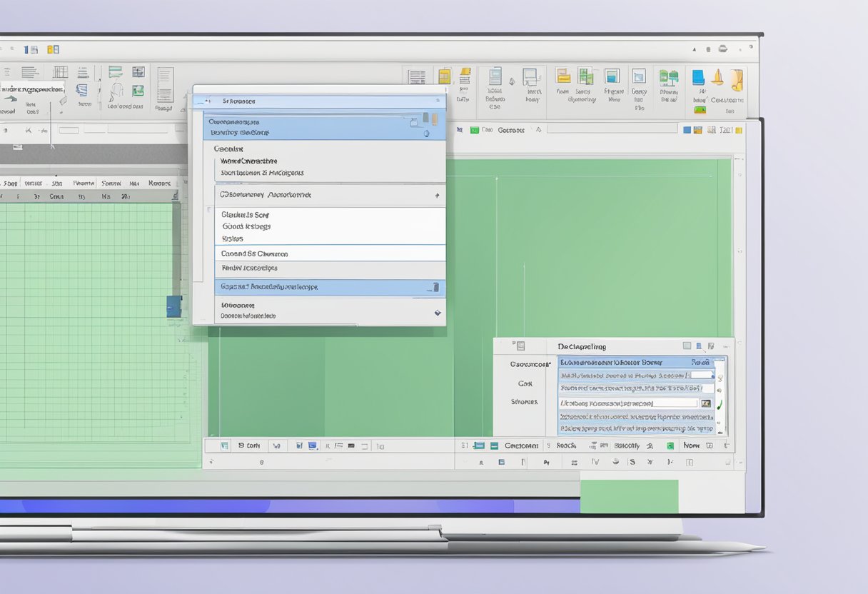
Task: Select the 'Canand Ss Chanaren' menu entry
Action: (x=255, y=253)
